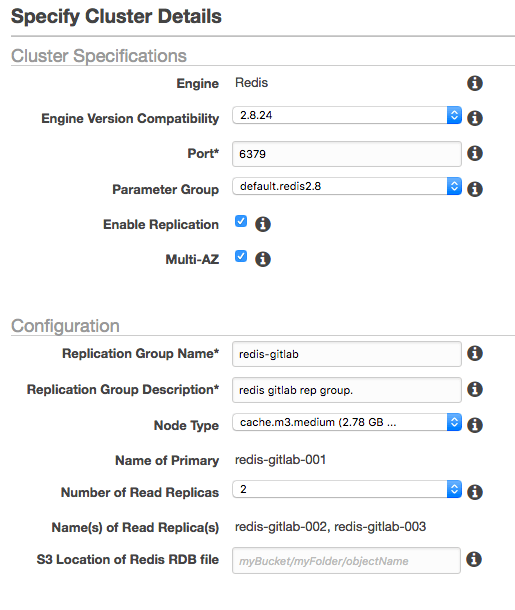Click Replication Group Name info icon

tap(475, 353)
